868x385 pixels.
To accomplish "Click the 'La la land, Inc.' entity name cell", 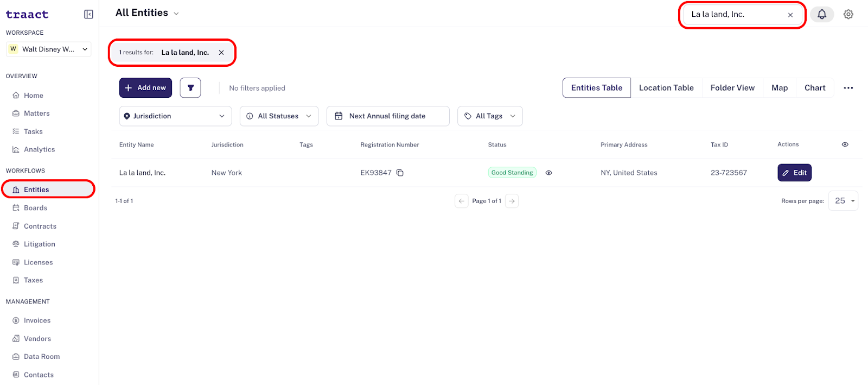I will click(x=142, y=173).
